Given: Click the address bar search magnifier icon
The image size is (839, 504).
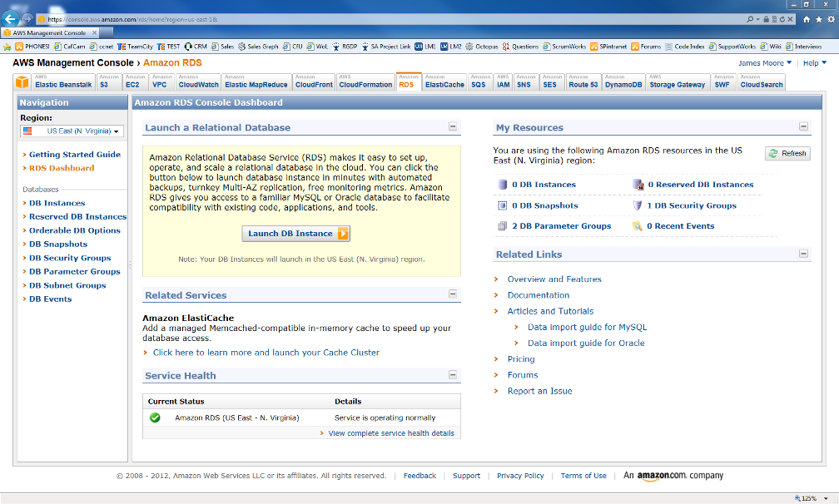Looking at the screenshot, I should coord(750,19).
